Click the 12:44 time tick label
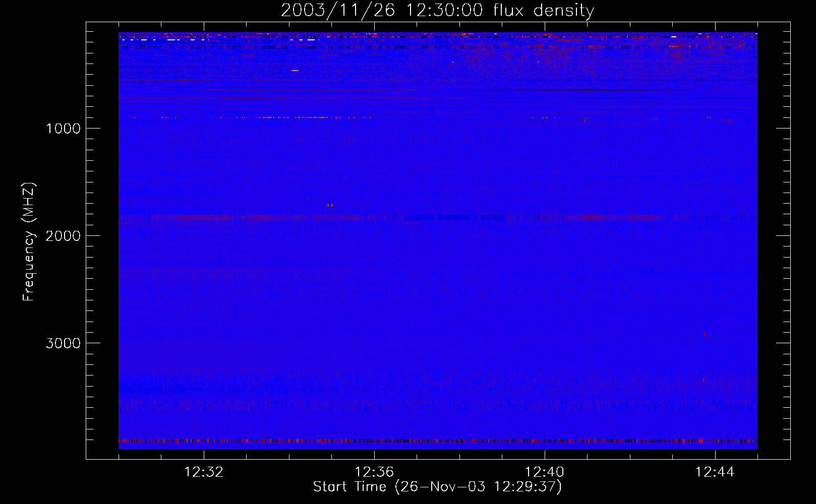Screen dimensions: 816x504 pos(715,472)
